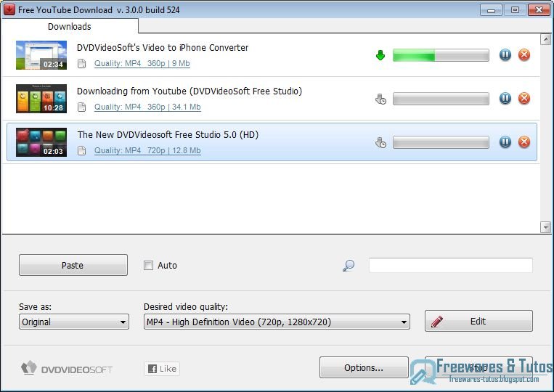Viewport: 554px width, 392px height.
Task: Remove the Downloading from Youtube item
Action: 524,98
